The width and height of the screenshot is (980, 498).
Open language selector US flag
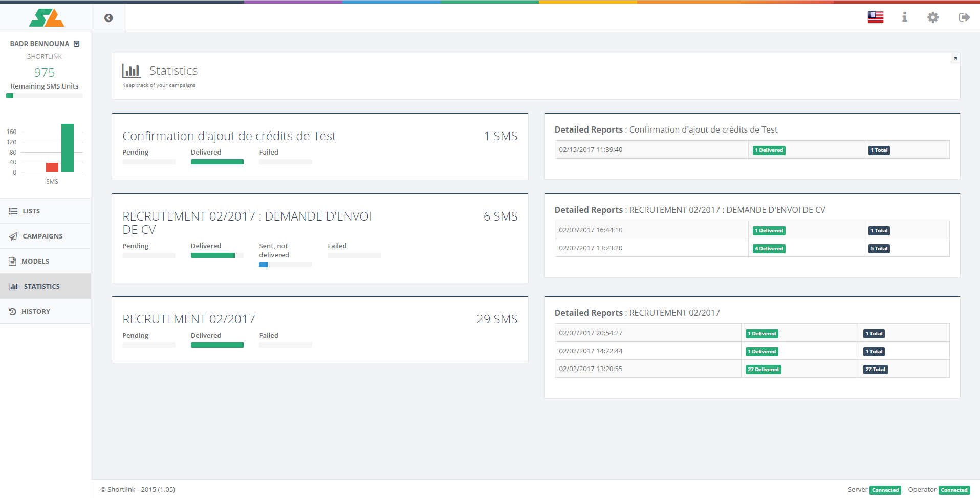[x=876, y=17]
